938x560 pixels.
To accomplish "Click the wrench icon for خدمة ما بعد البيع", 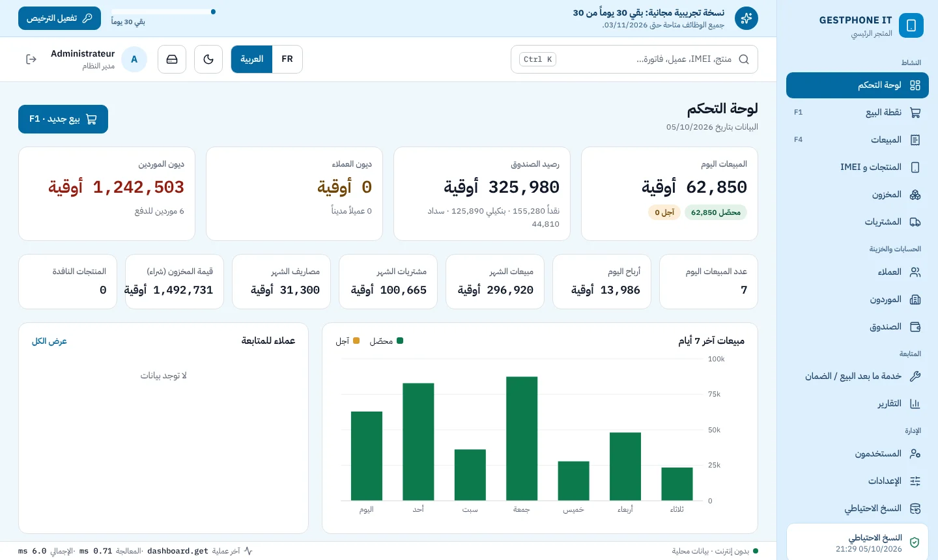I will (915, 376).
